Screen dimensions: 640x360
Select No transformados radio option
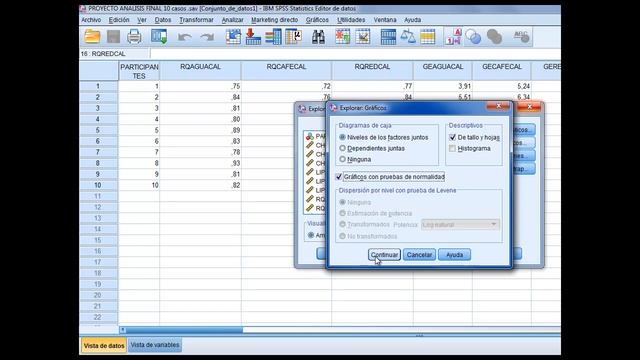click(342, 236)
